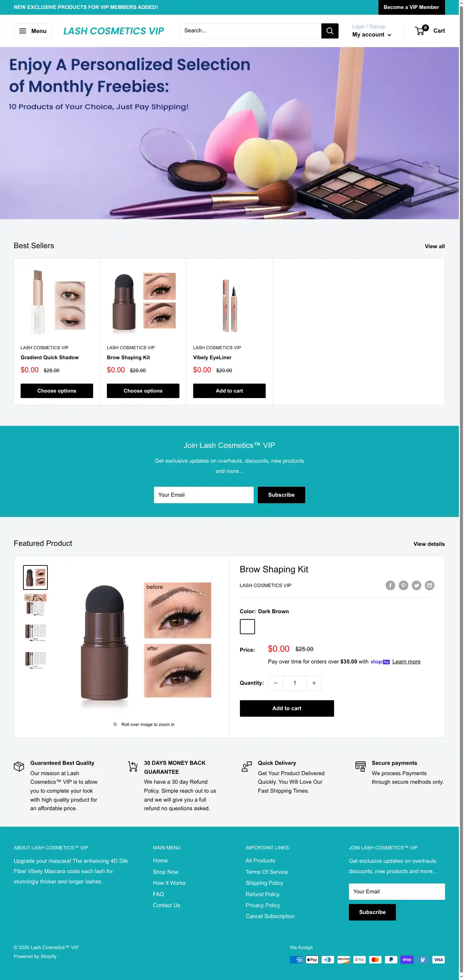Click the Your Email field in teal banner
This screenshot has height=980, width=464.
[x=203, y=495]
